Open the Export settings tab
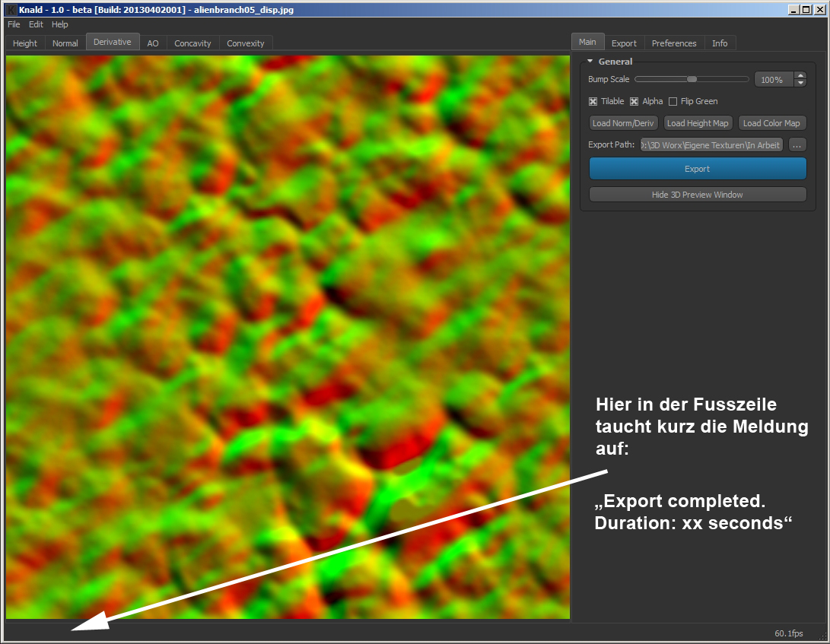Screen dimensions: 830x644 [x=624, y=43]
